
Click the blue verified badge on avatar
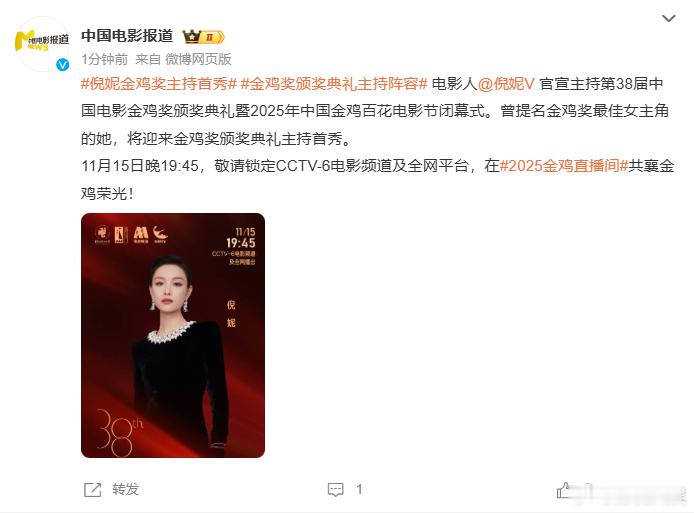click(x=63, y=65)
